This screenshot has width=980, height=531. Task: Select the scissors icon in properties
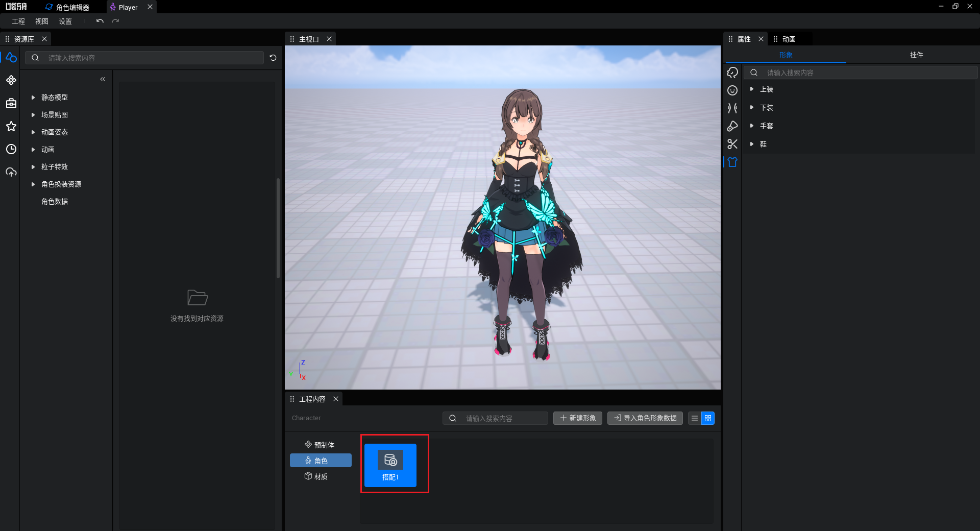coord(732,144)
